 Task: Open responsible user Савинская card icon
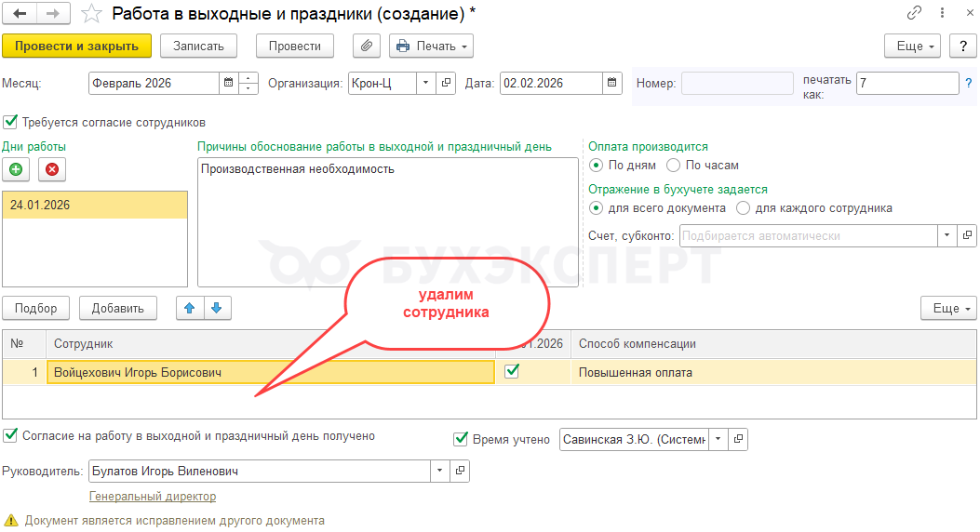tap(738, 439)
